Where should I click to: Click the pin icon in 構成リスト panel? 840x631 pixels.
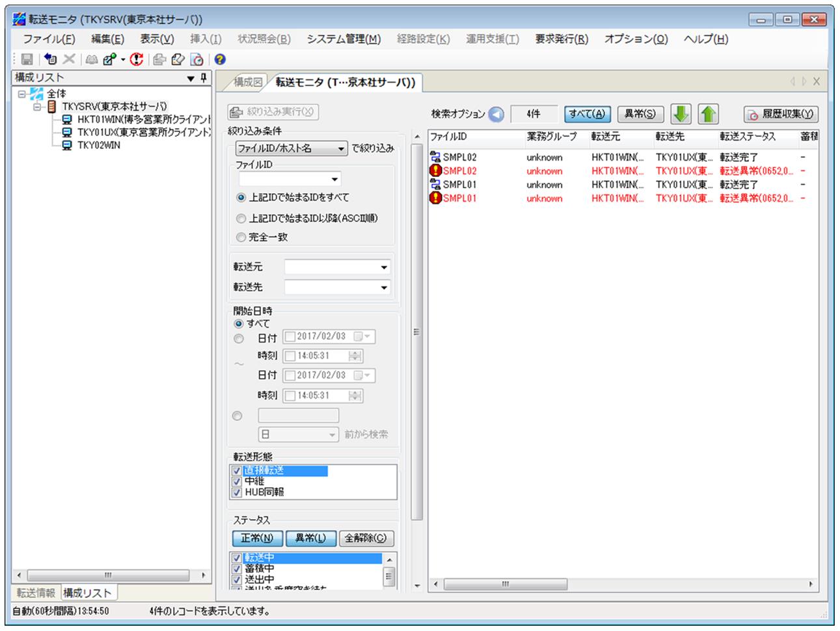tap(204, 78)
